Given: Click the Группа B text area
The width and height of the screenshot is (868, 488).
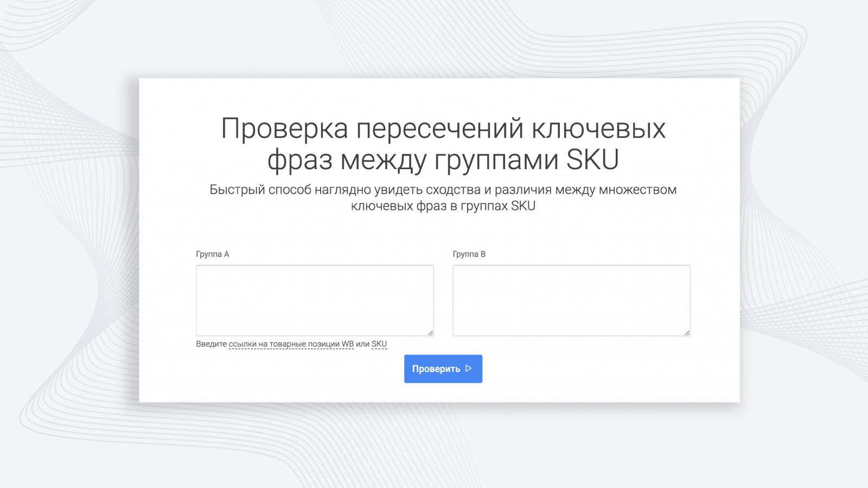Looking at the screenshot, I should [571, 300].
